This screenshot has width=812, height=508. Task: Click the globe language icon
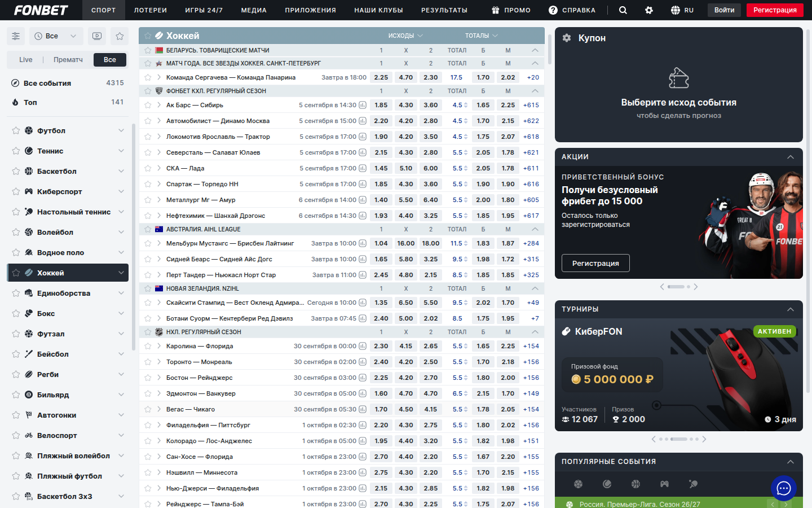click(676, 10)
